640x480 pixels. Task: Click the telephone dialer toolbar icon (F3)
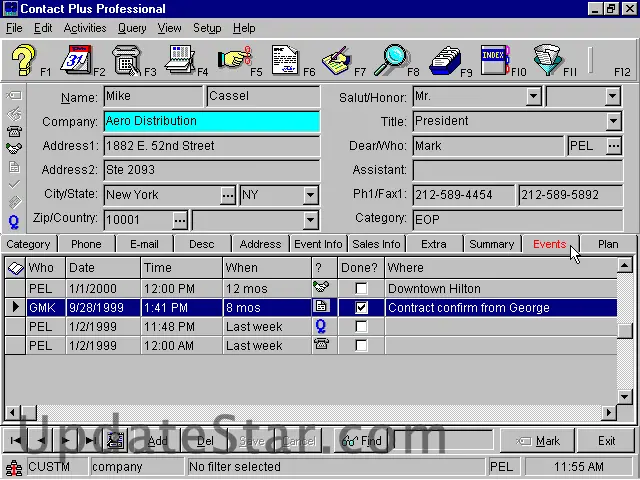[128, 60]
